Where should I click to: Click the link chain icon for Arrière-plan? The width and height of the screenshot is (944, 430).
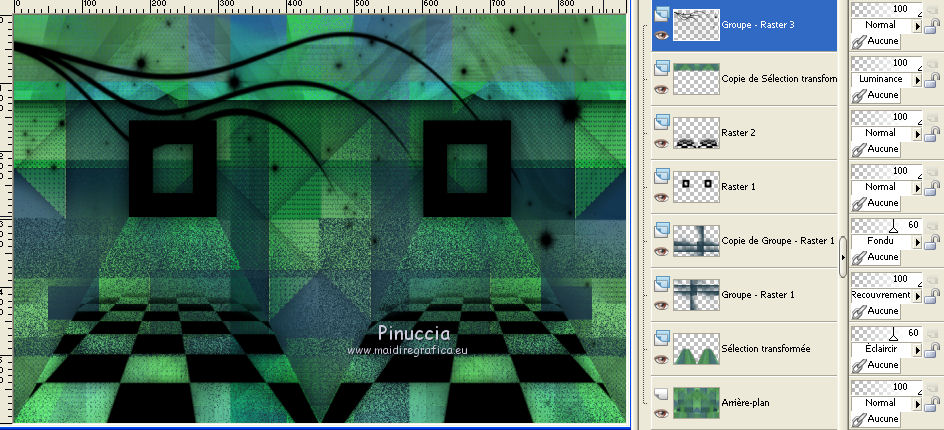859,419
